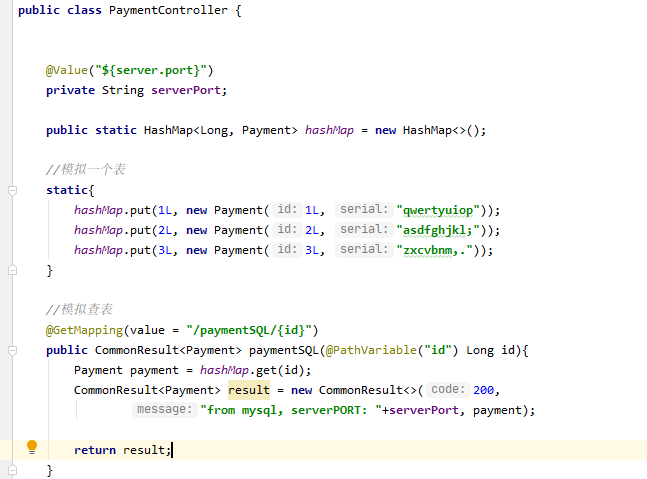Click the static block closing fold marker
Image resolution: width=647 pixels, height=479 pixels.
point(12,270)
